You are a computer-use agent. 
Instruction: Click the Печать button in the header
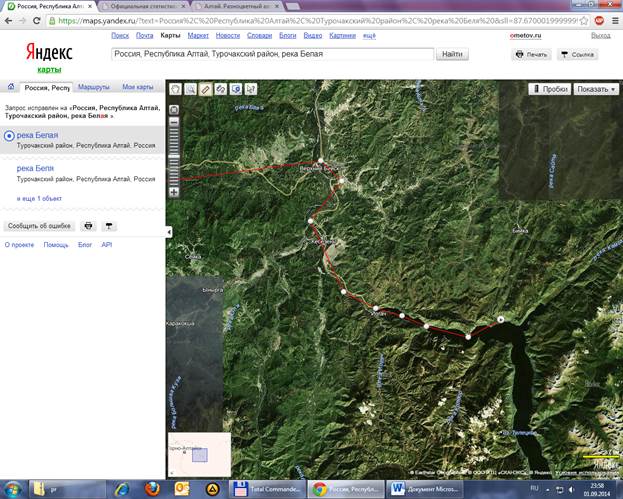point(531,54)
